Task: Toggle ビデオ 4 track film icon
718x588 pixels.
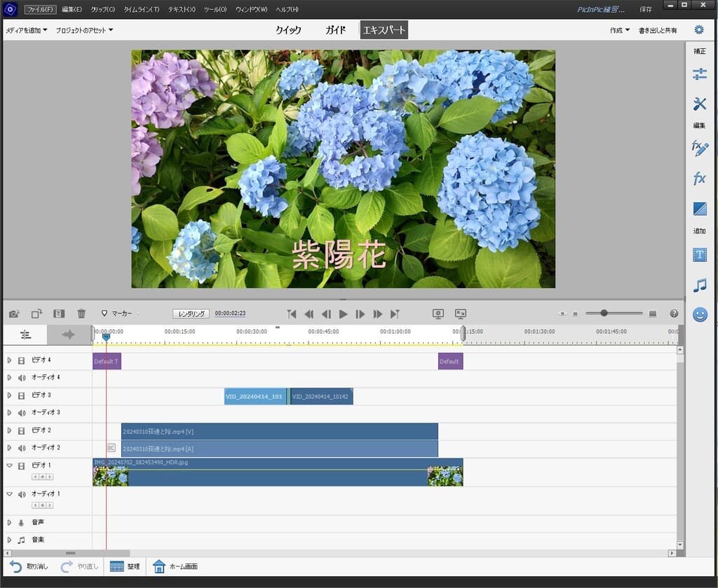Action: (22, 360)
